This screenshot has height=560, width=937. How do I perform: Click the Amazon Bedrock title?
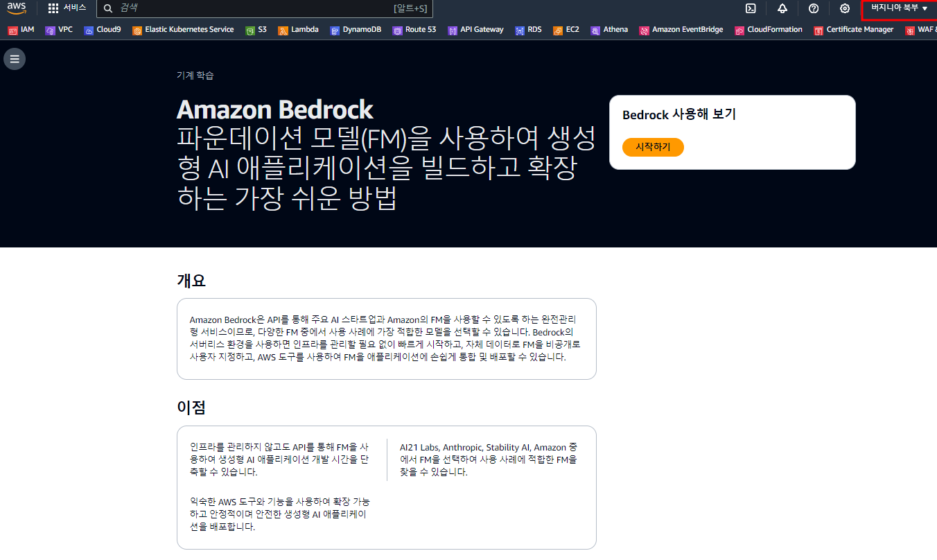[274, 110]
